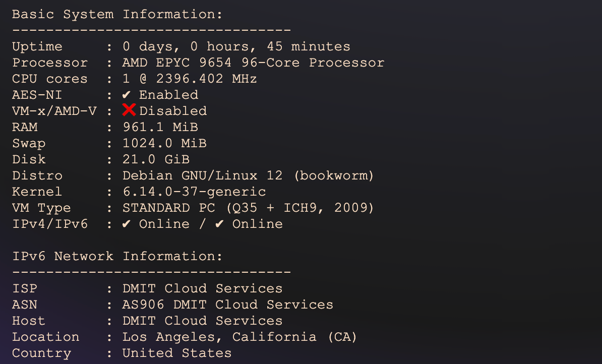This screenshot has width=602, height=364.
Task: Click the IPv6 Network Information heading
Action: pos(117,256)
